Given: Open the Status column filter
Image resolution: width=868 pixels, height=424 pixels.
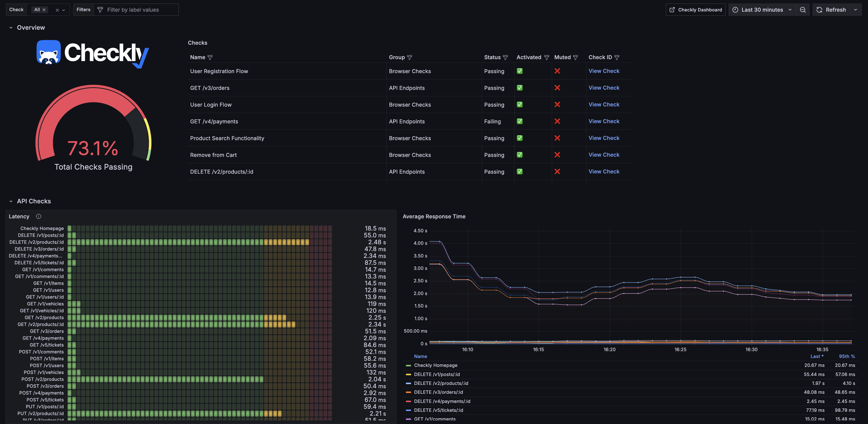Looking at the screenshot, I should tap(505, 58).
